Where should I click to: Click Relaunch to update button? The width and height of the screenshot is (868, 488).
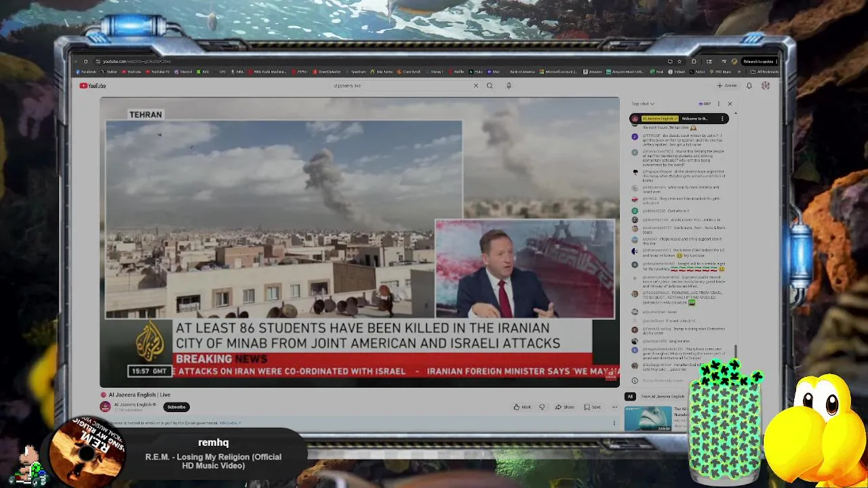(x=758, y=62)
